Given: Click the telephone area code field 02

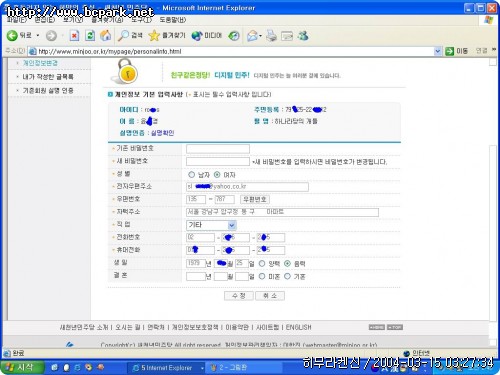Looking at the screenshot, I should coord(200,238).
